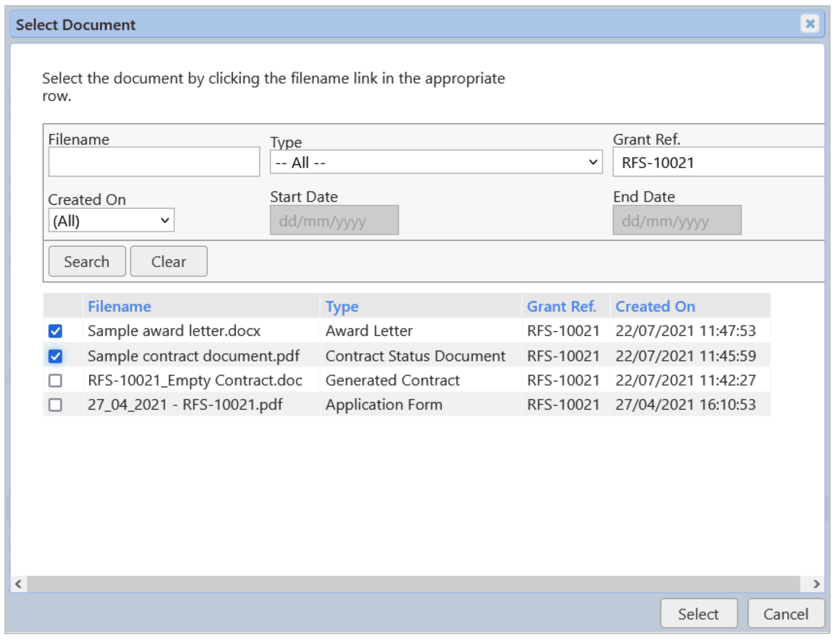Uncheck the Sample award letter.docx checkbox
Screen dimensions: 840x641
pos(55,331)
